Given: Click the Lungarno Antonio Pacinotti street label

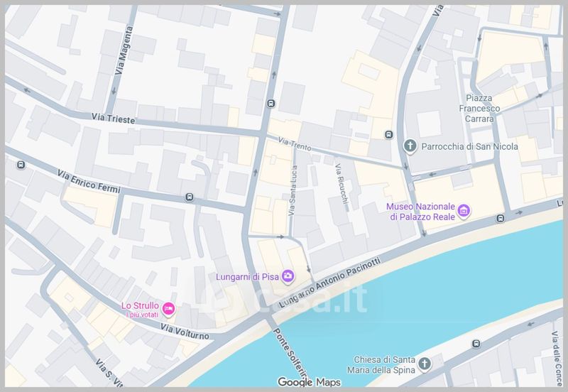Looking at the screenshot, I should coord(332,282).
